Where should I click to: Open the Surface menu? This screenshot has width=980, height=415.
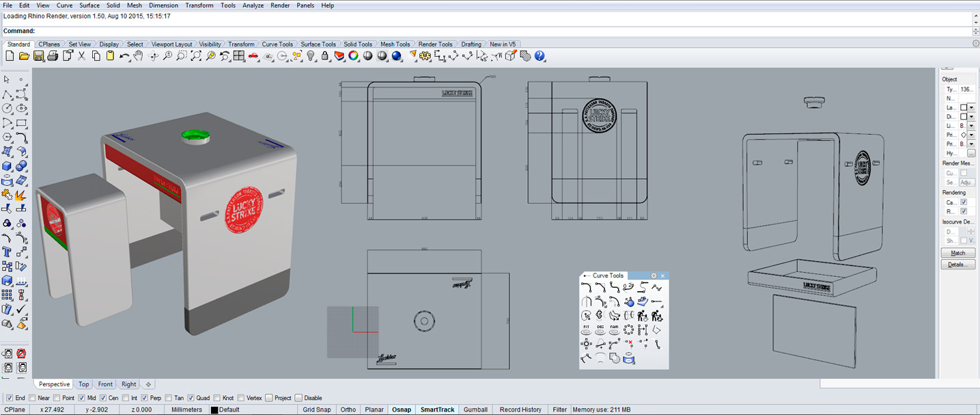[x=89, y=5]
